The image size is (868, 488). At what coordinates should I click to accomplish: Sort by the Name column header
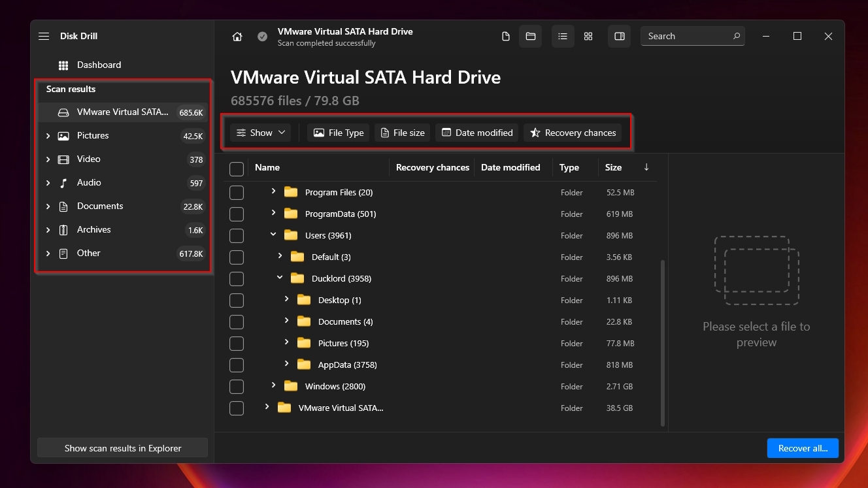(267, 167)
